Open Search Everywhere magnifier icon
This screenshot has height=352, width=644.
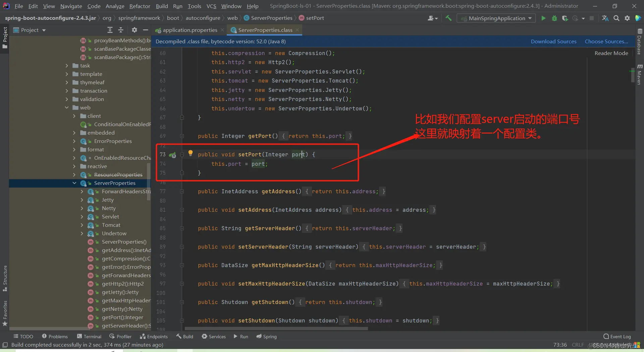click(616, 18)
